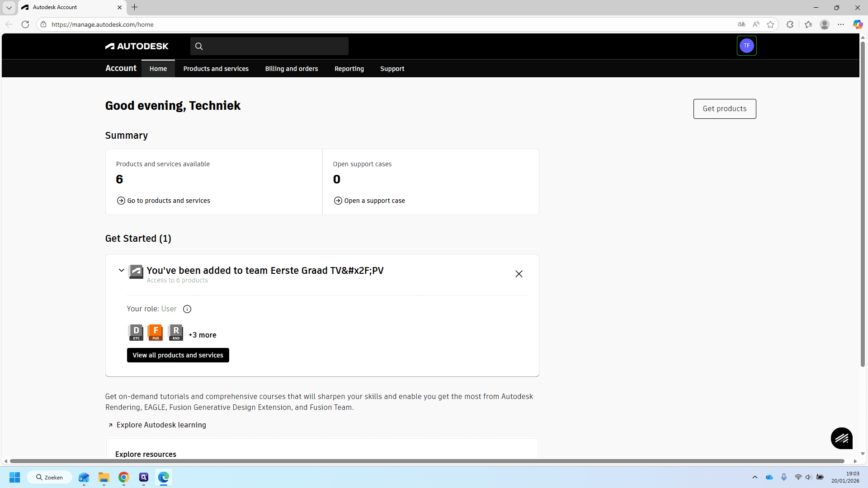
Task: Click the Get products button
Action: (725, 109)
